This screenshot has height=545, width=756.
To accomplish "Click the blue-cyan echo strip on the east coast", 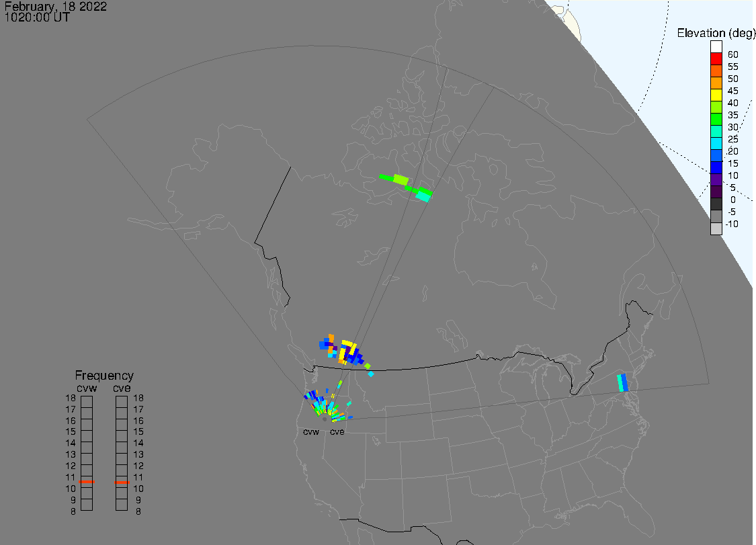I will click(x=622, y=383).
